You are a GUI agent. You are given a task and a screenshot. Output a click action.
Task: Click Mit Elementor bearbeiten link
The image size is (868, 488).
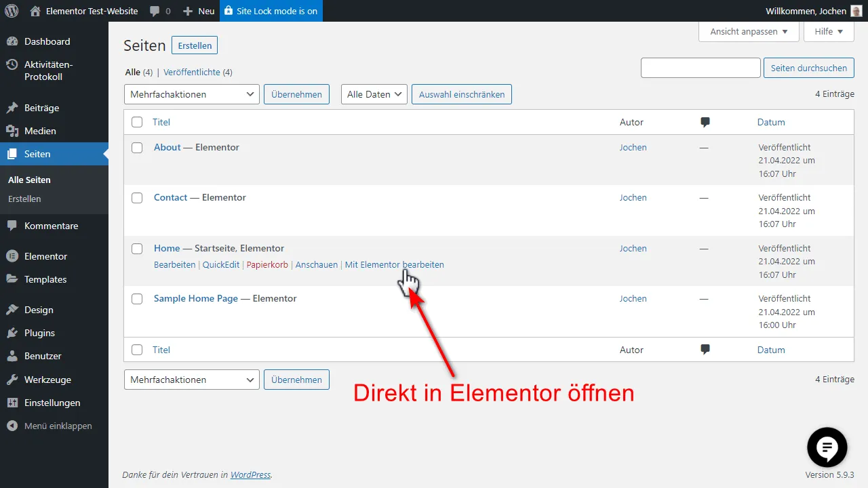(x=395, y=265)
